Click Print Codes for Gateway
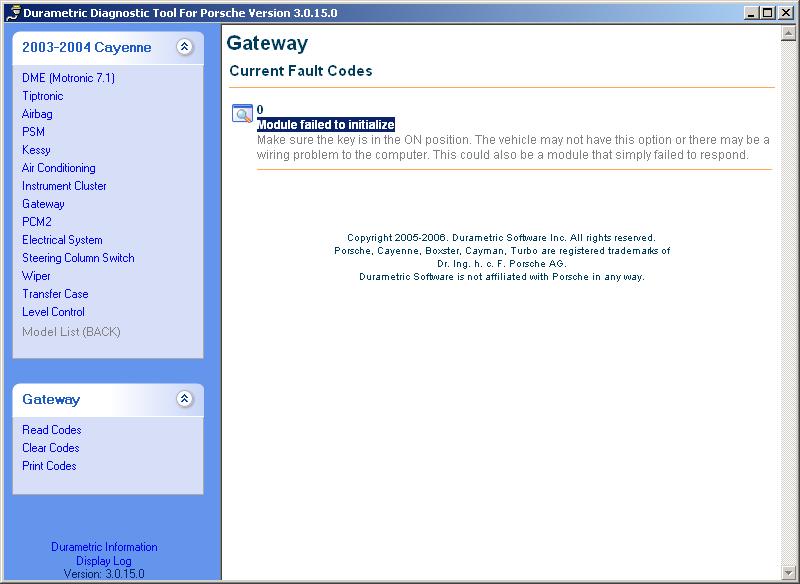Viewport: 800px width, 584px height. 49,466
